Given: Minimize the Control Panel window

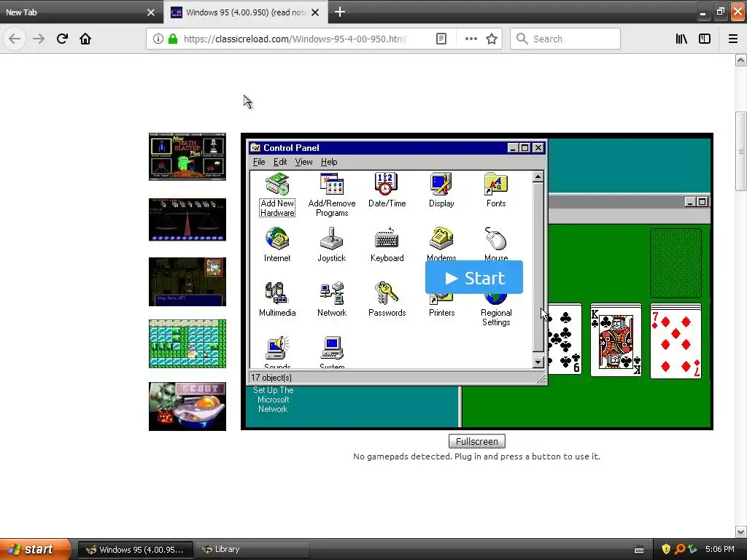Looking at the screenshot, I should click(x=513, y=147).
